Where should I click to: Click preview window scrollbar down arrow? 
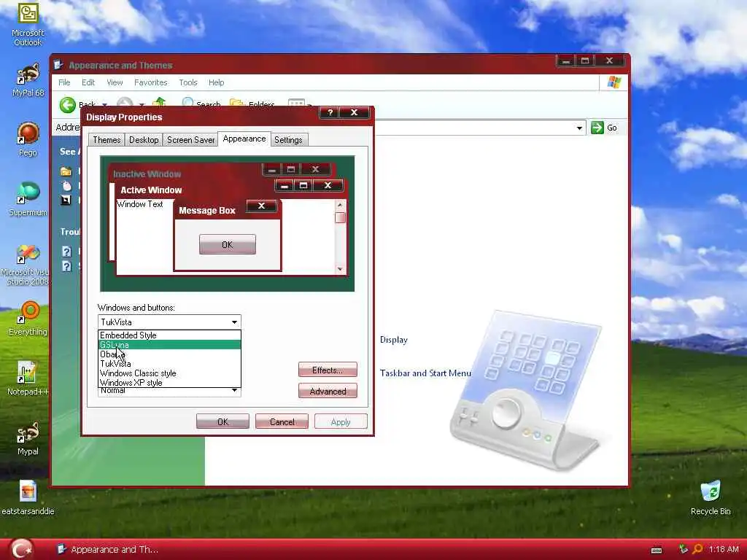pos(340,269)
